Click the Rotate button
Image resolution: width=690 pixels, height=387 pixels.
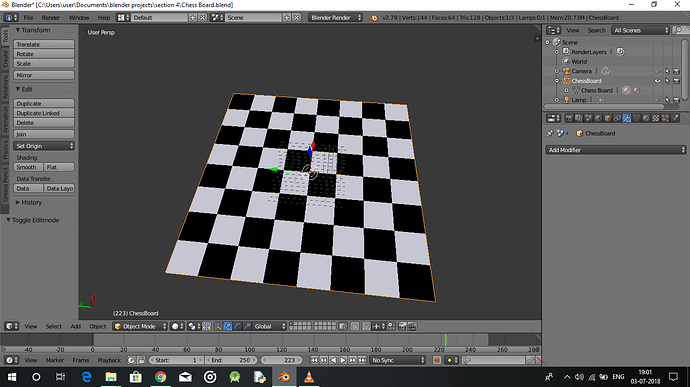coord(44,54)
